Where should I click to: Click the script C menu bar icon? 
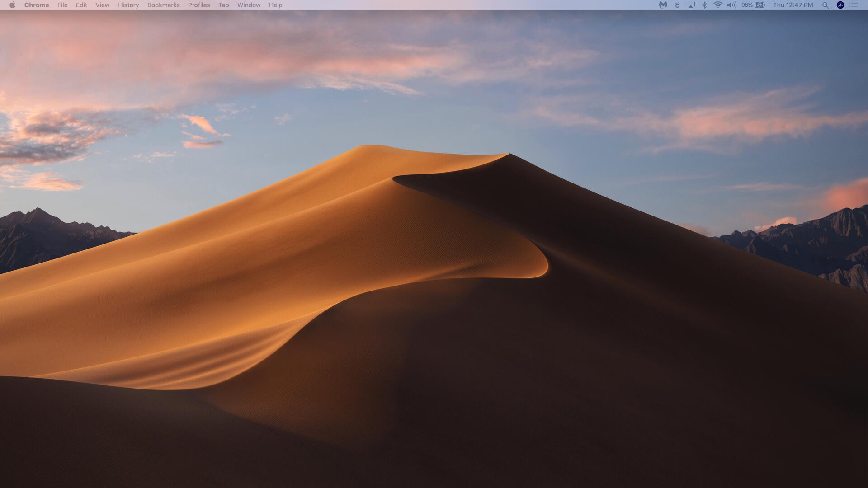(677, 5)
